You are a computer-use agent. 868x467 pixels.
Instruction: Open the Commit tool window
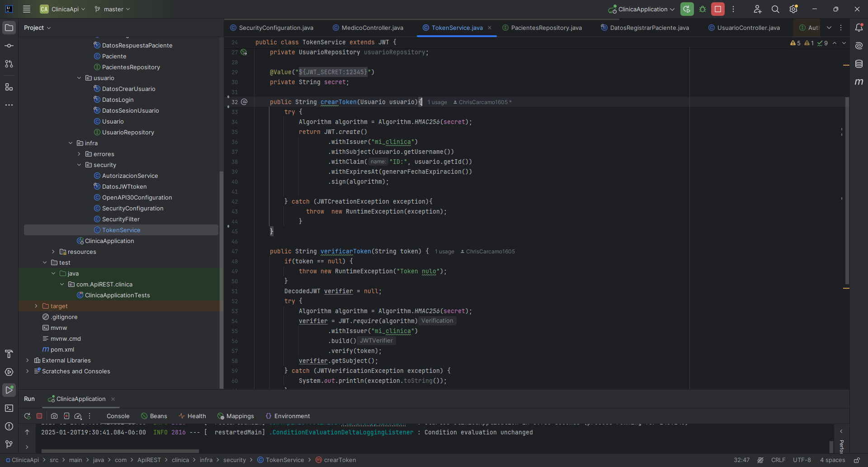pos(9,46)
